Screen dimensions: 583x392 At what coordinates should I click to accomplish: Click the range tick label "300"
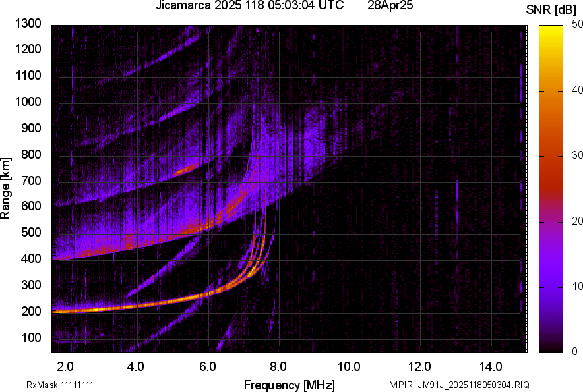coord(31,285)
